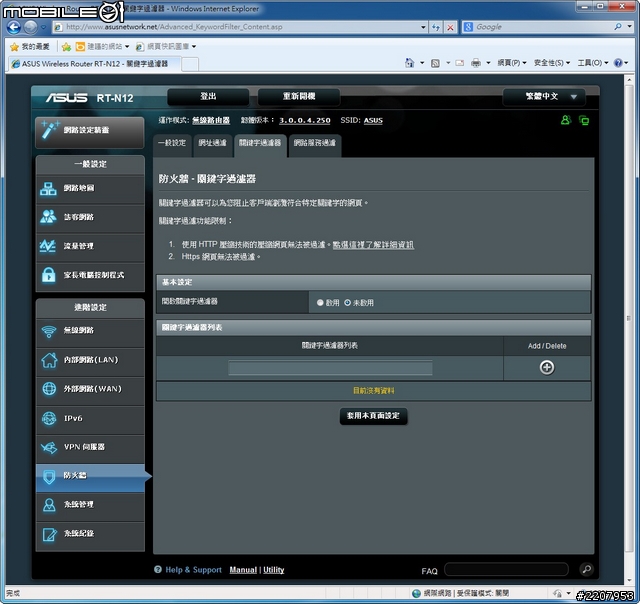
Task: Refresh the page in address bar
Action: coord(436,27)
